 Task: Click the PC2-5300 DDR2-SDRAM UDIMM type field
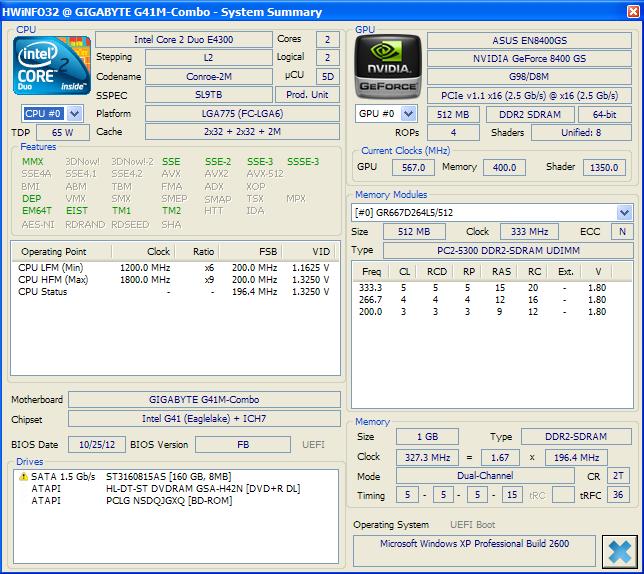click(508, 250)
